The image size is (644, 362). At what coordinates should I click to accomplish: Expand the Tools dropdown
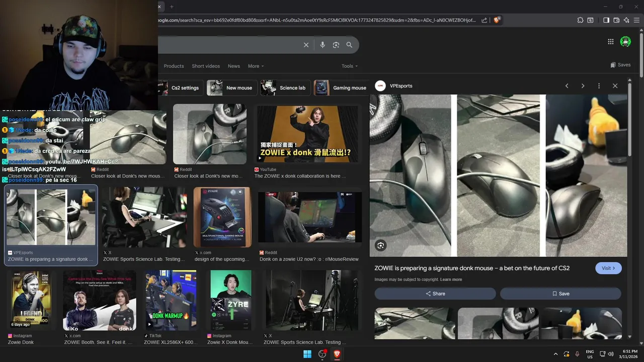[x=350, y=66]
